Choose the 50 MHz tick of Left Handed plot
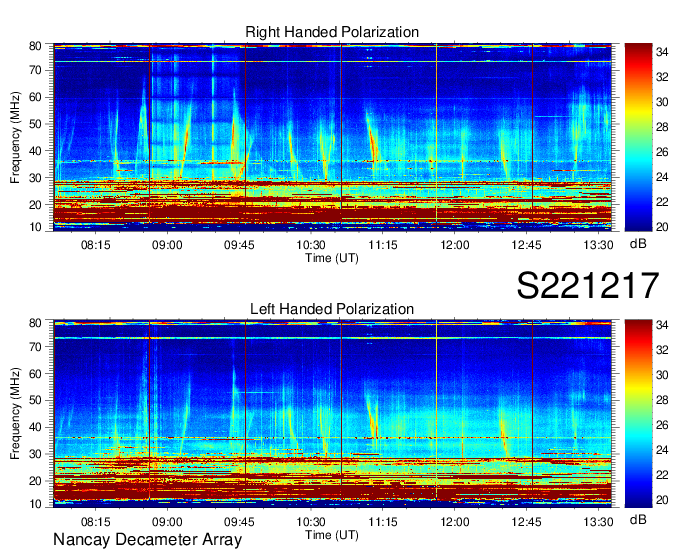Viewport: 680px width, 552px height. [x=35, y=400]
